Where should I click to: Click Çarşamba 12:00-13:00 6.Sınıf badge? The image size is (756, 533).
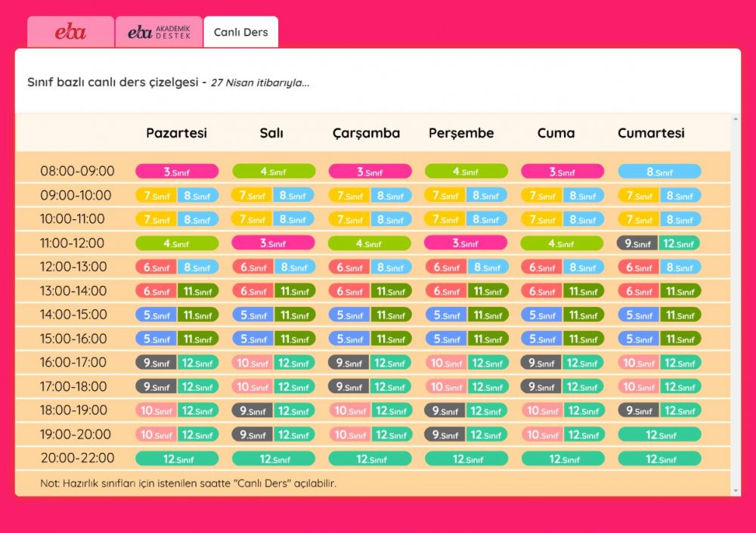tap(349, 268)
